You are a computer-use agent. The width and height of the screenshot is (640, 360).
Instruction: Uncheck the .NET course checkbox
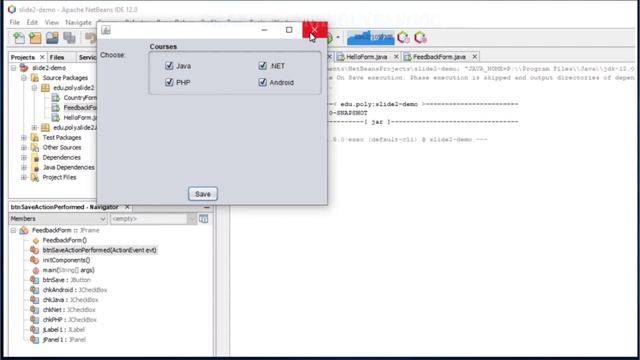pyautogui.click(x=262, y=65)
